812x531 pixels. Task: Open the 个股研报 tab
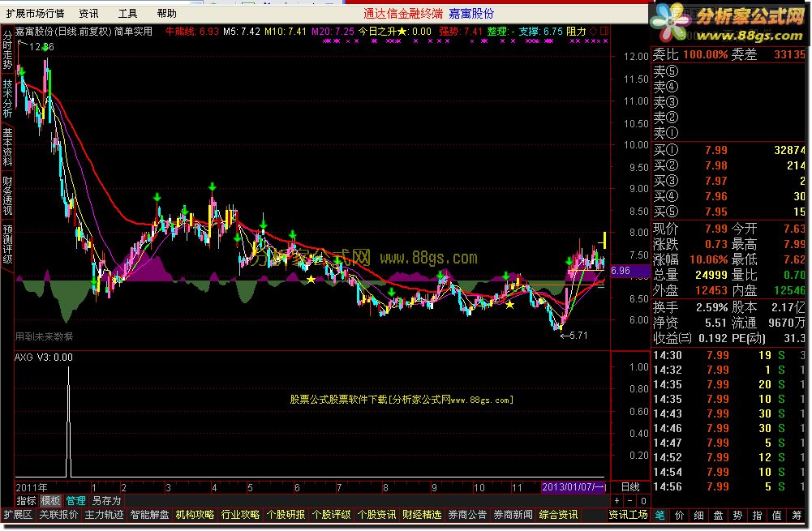(286, 515)
